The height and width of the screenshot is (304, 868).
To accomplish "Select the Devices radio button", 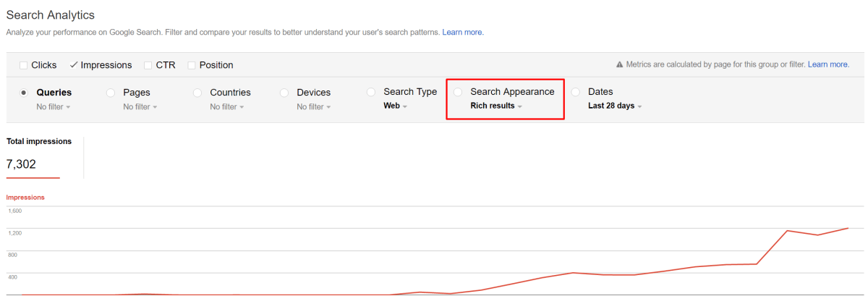I will click(284, 93).
